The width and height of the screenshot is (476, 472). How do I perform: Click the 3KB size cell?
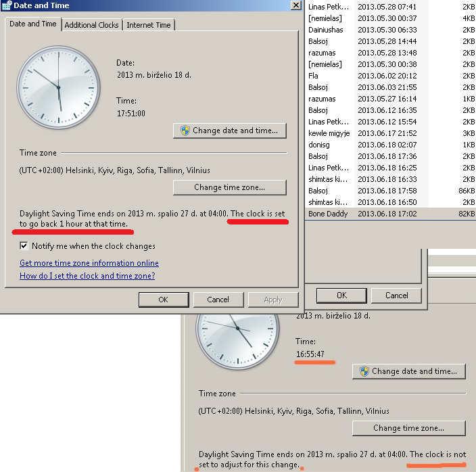tap(469, 133)
